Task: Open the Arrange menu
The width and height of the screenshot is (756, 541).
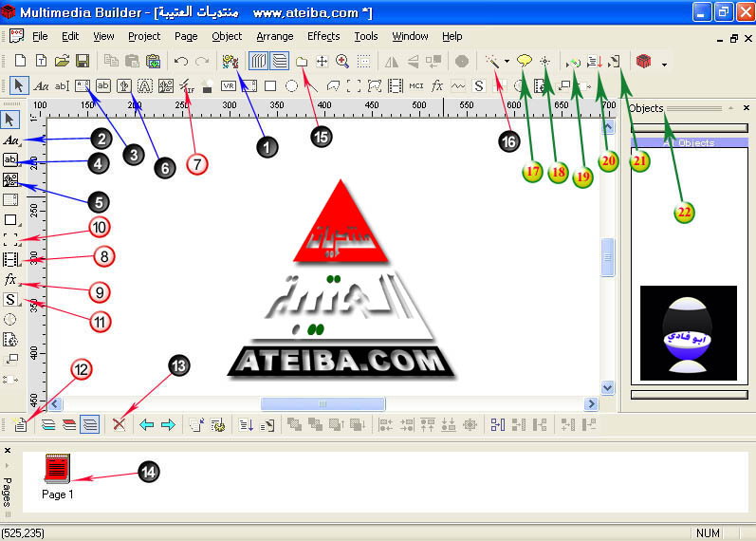Action: pyautogui.click(x=275, y=36)
